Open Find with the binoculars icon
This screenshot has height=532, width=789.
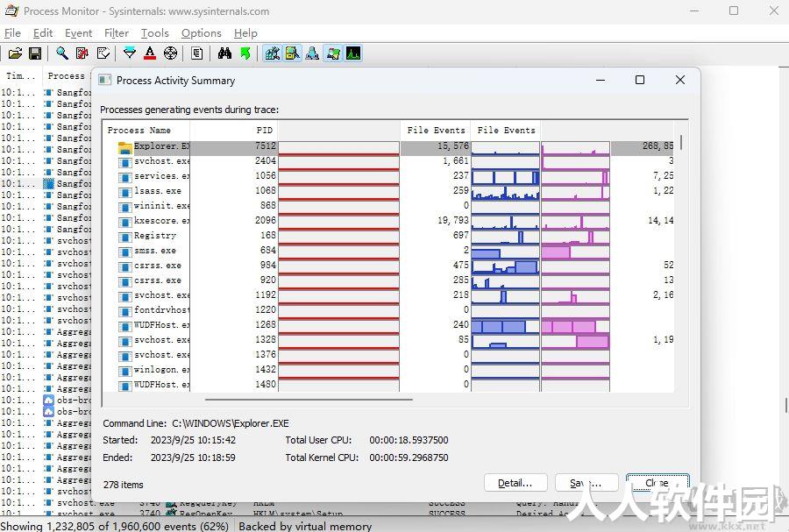(224, 53)
